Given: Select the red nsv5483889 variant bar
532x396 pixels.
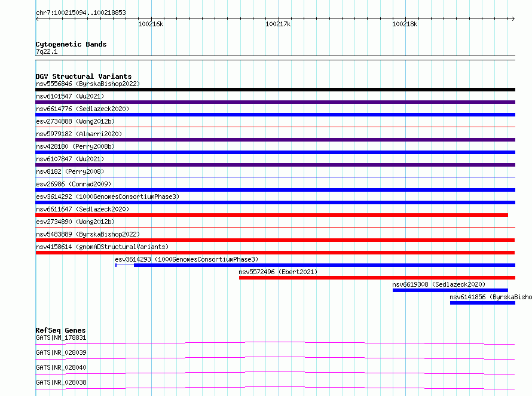Looking at the screenshot, I should coord(275,240).
